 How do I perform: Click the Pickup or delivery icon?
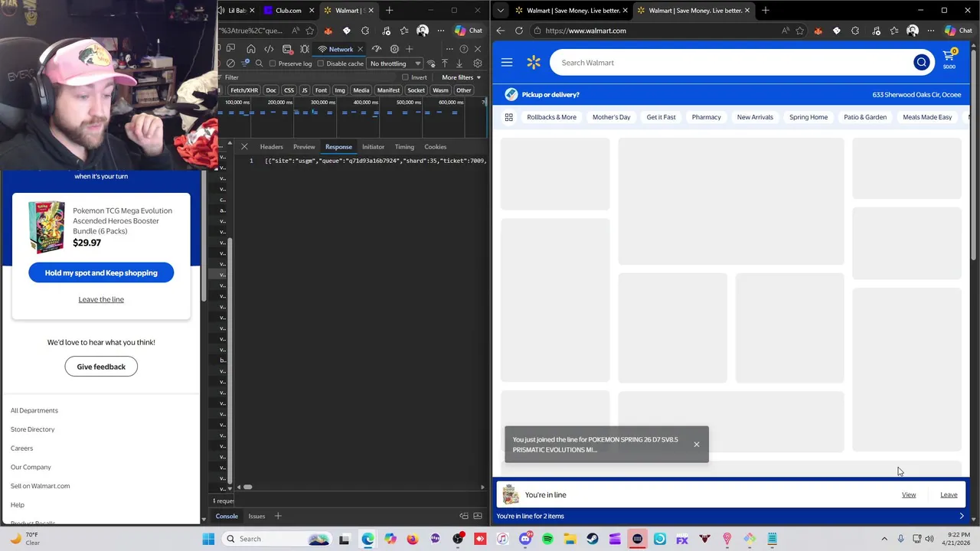(511, 94)
